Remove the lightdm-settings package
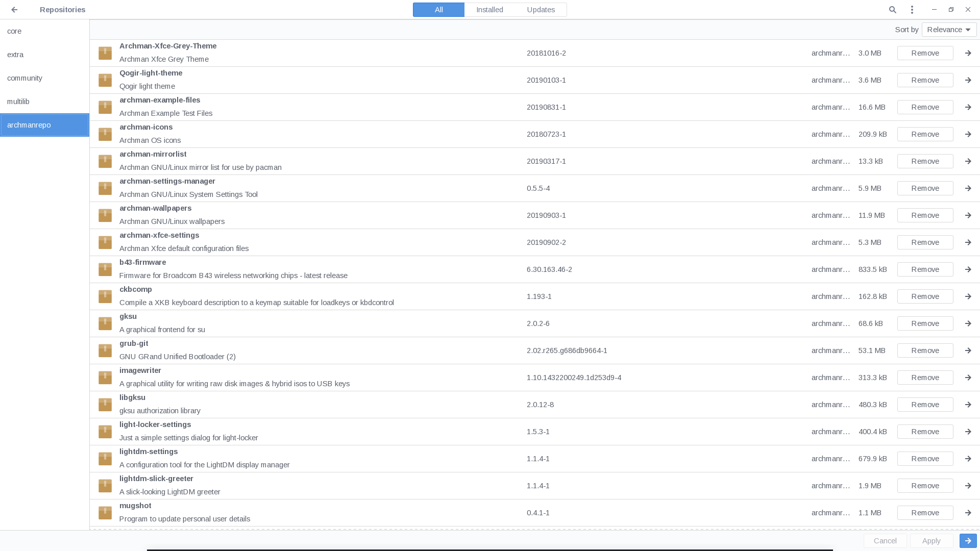 (x=925, y=459)
